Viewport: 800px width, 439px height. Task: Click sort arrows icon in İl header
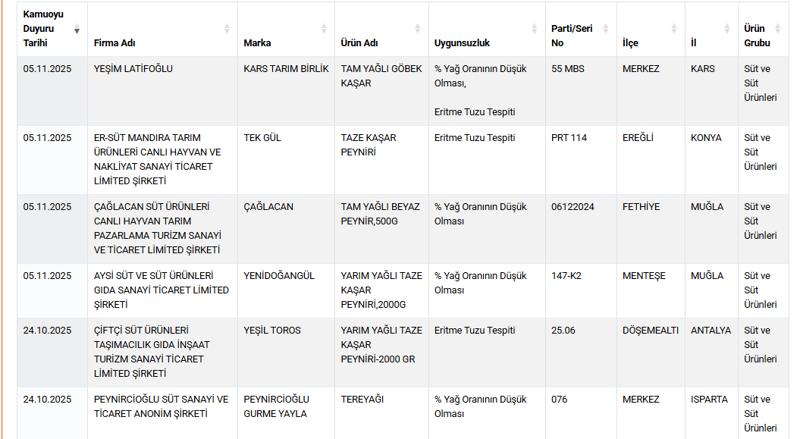(x=730, y=29)
